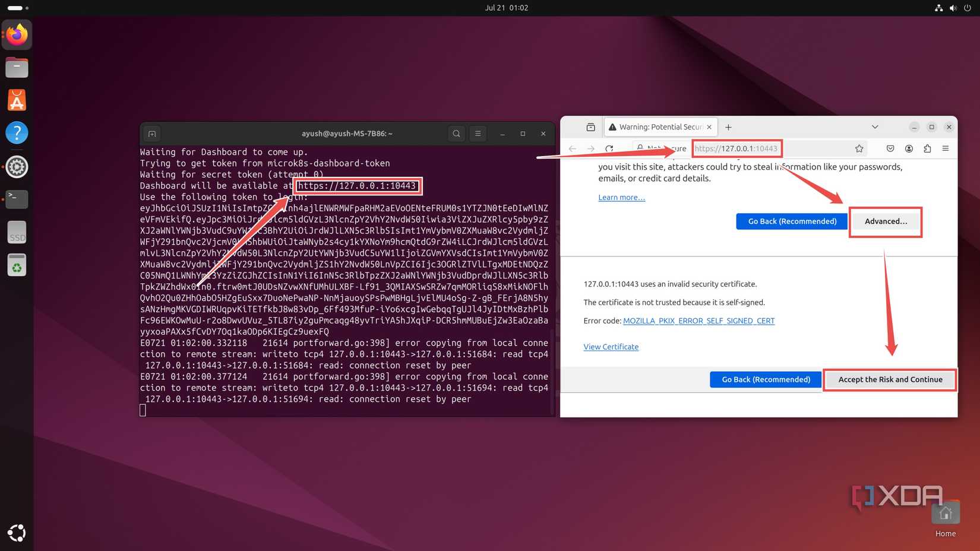Screen dimensions: 980x551
Task: Open the clock and calendar menu
Action: click(506, 8)
